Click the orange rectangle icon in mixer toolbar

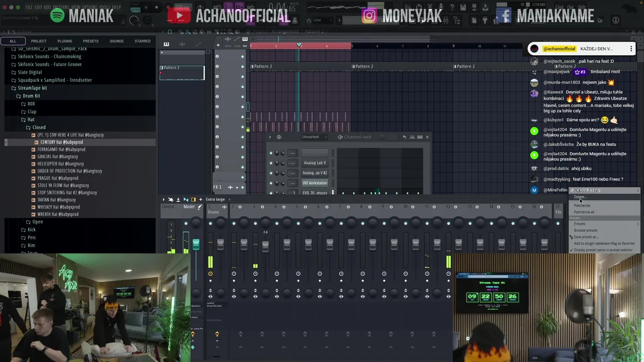[x=193, y=200]
